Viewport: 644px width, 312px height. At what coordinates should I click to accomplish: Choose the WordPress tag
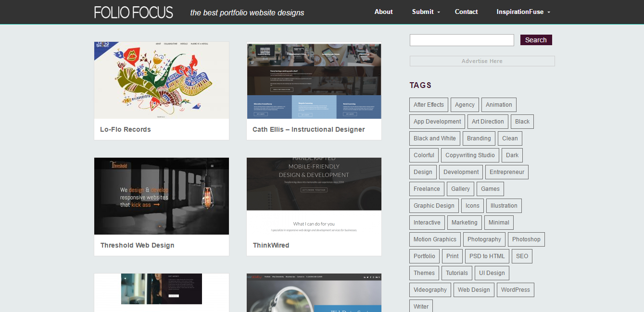[515, 290]
